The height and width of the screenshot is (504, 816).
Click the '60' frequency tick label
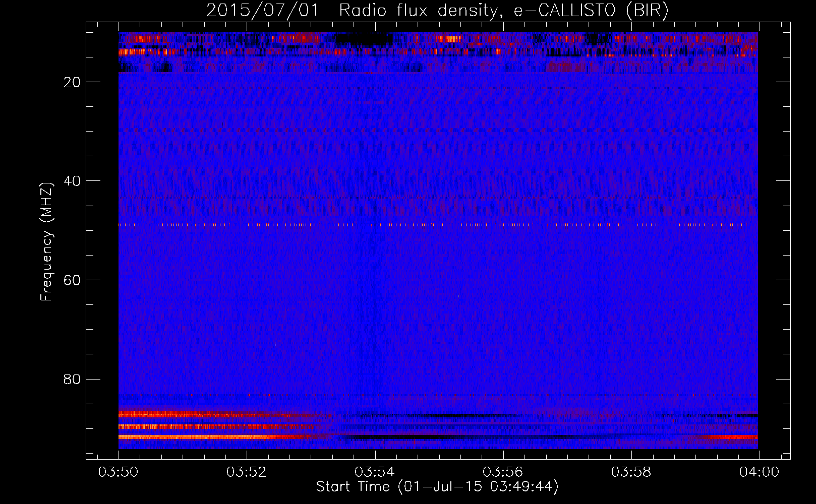click(73, 280)
